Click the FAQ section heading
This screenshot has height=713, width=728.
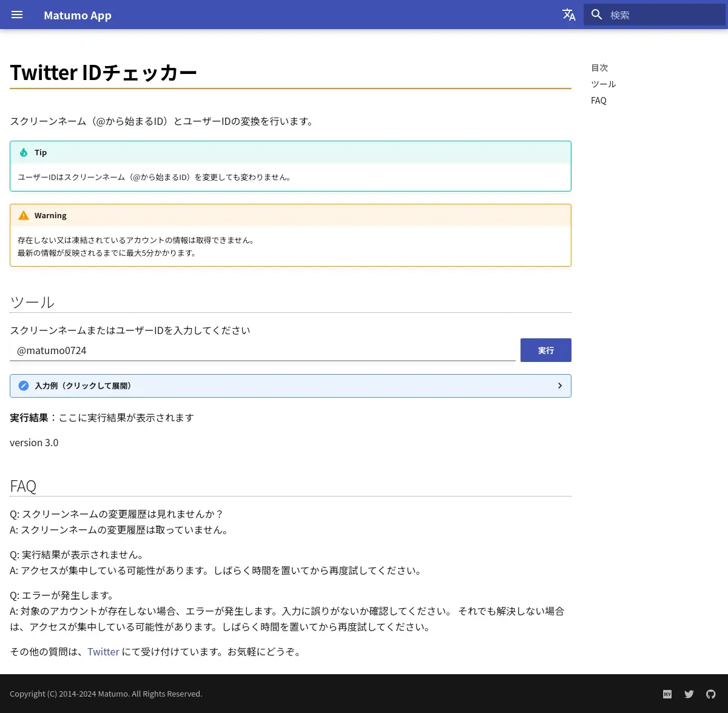pos(23,486)
